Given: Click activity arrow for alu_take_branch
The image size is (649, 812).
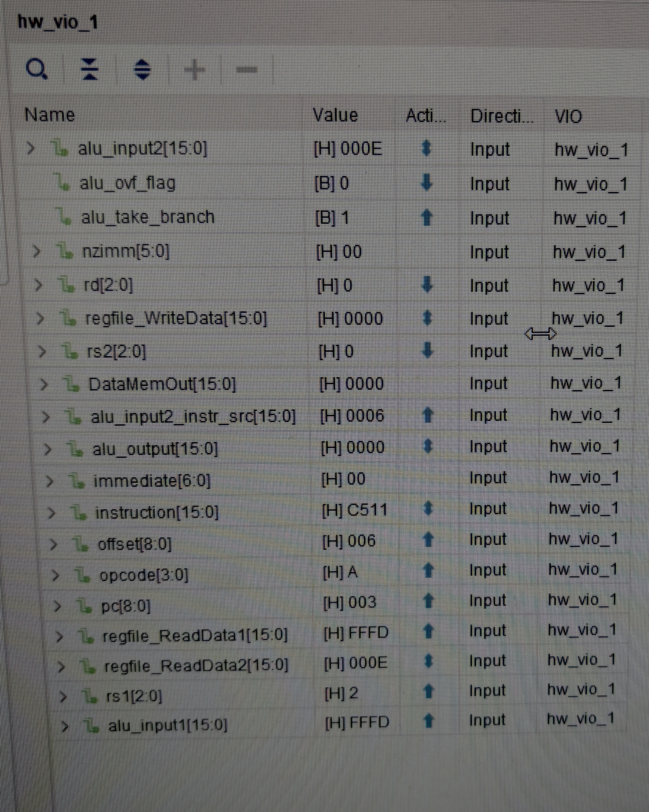Looking at the screenshot, I should 426,218.
